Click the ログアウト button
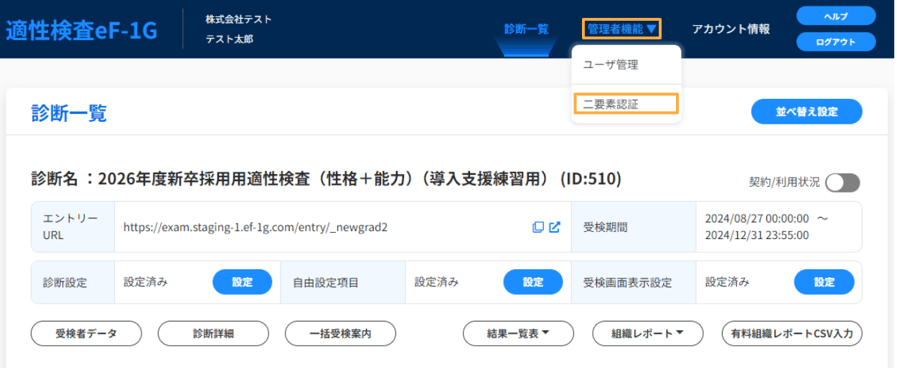Viewport: 897px width, 368px height. [836, 42]
